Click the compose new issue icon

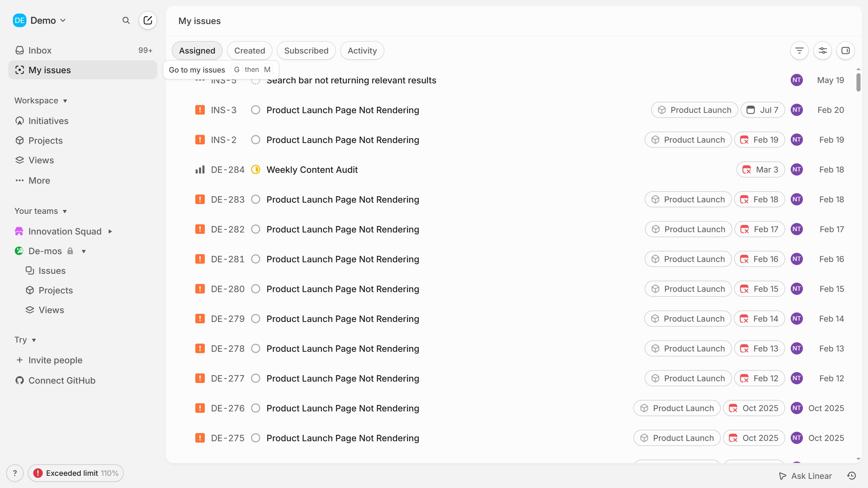pos(147,21)
